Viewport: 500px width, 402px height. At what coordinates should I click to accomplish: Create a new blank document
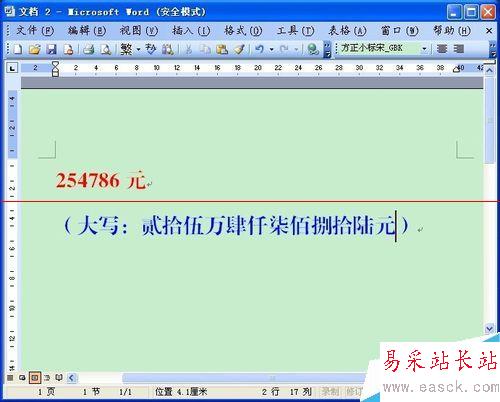pos(17,49)
